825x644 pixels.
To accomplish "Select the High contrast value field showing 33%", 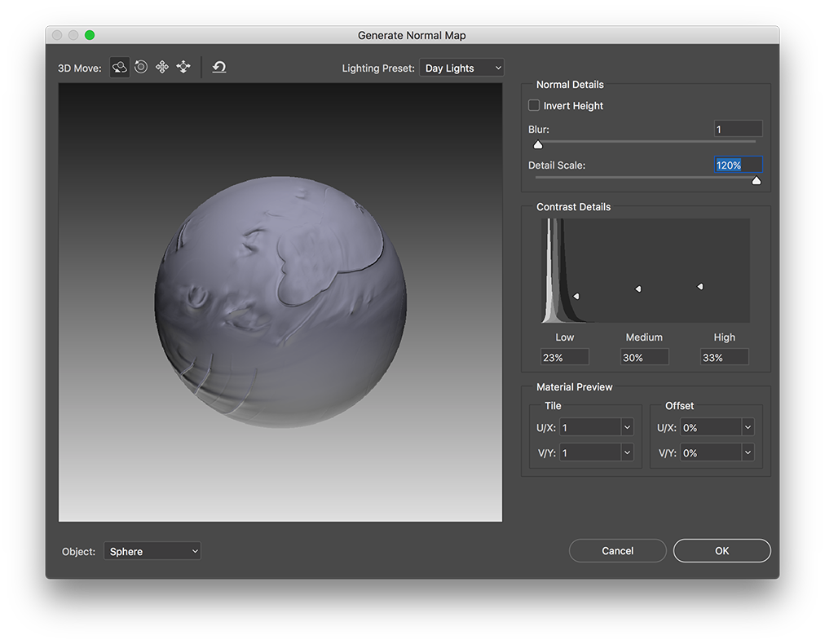I will pos(723,356).
